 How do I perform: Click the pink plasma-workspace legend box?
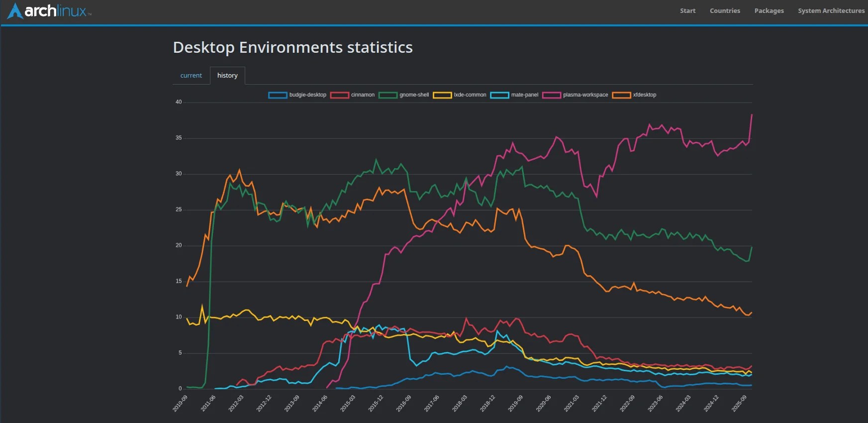point(552,95)
